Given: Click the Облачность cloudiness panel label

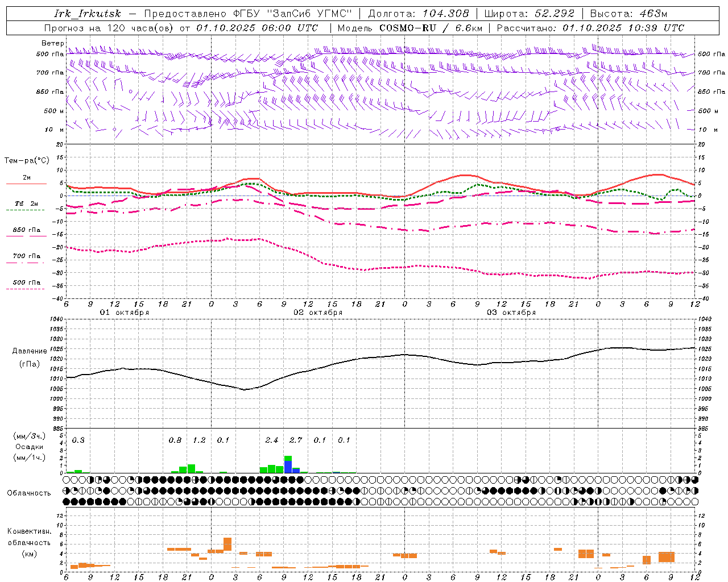Looking at the screenshot, I should [x=29, y=493].
